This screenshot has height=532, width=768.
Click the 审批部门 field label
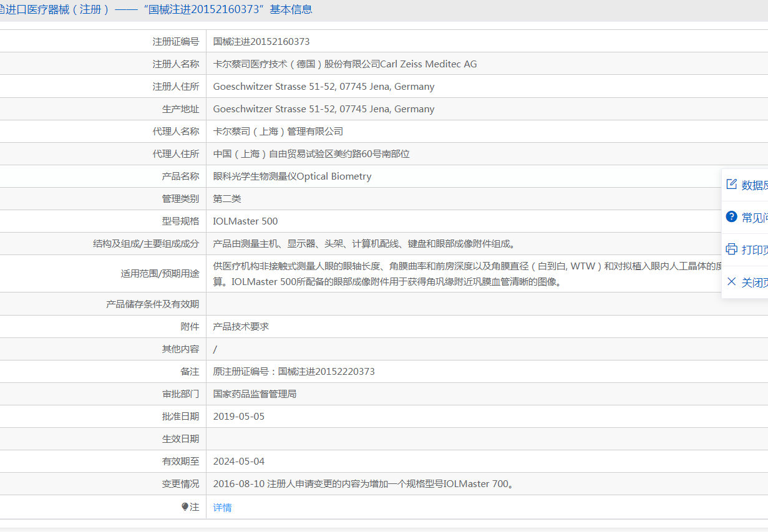(x=181, y=394)
